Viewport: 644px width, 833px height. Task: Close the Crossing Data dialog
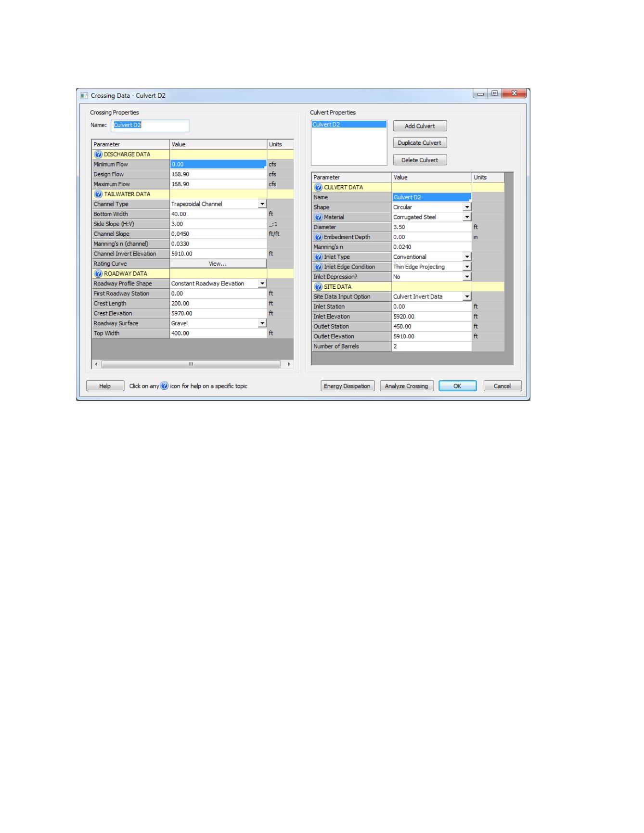514,93
